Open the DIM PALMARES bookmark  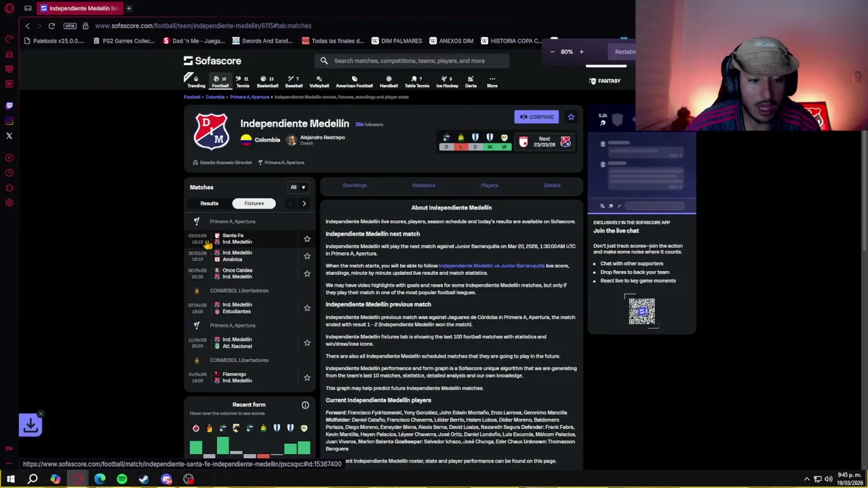[x=396, y=41]
